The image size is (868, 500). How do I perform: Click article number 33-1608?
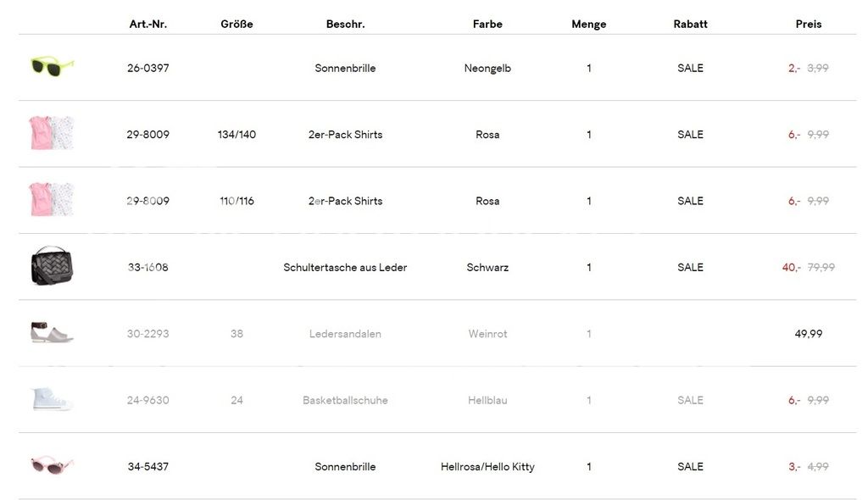148,267
